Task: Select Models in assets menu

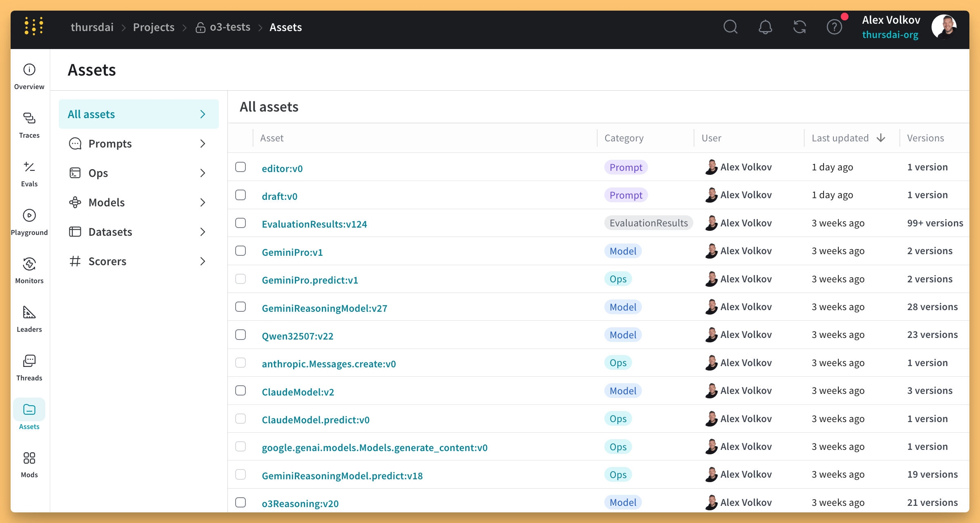Action: tap(107, 203)
